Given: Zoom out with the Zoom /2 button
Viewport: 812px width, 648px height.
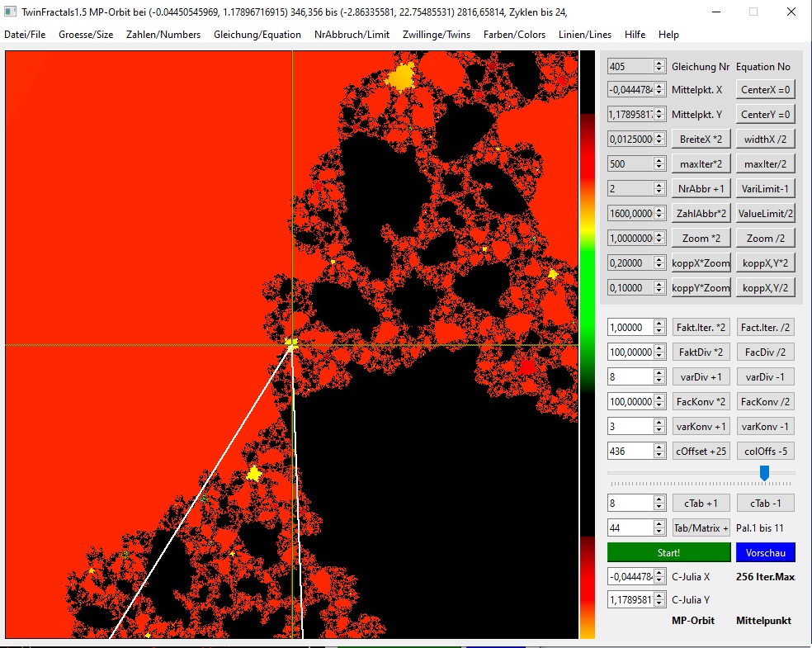Looking at the screenshot, I should 766,239.
